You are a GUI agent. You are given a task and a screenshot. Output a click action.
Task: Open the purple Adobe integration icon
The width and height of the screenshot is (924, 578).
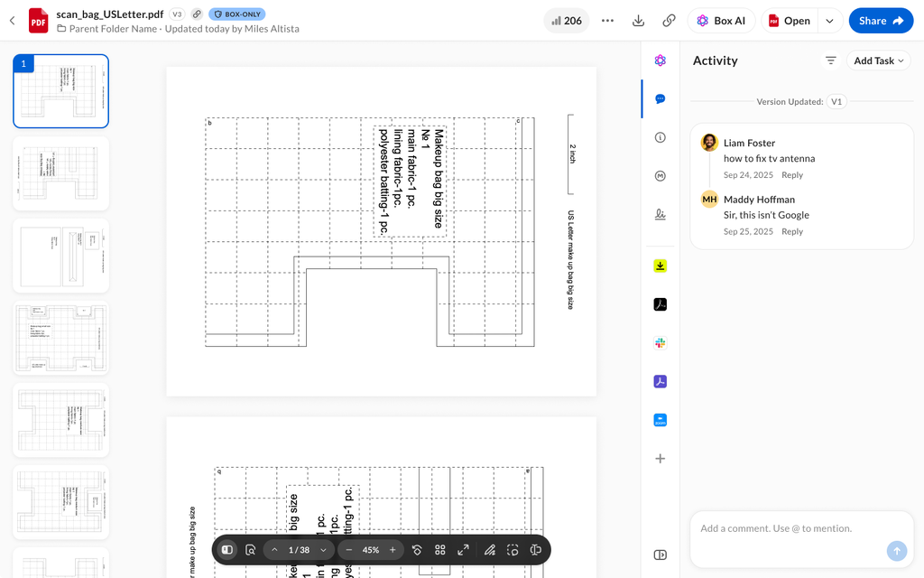pyautogui.click(x=660, y=382)
